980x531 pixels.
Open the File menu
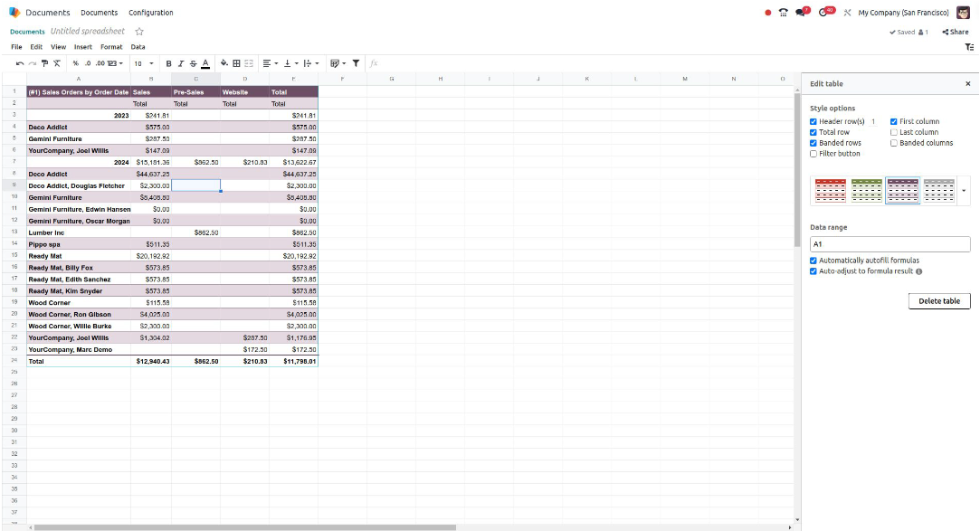point(16,47)
